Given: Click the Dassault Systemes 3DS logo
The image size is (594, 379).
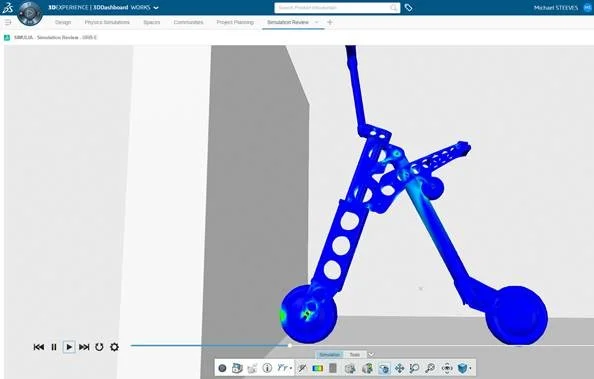Looking at the screenshot, I should click(x=8, y=8).
